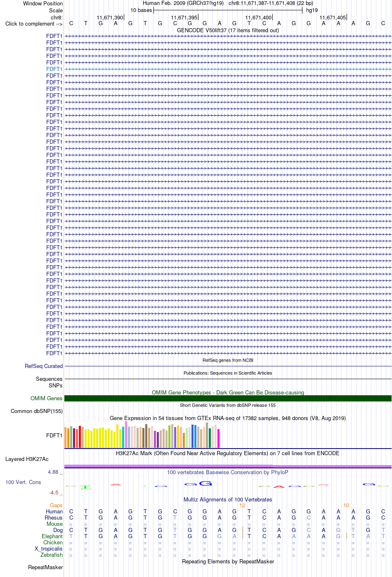Screen dimensions: 392x577
Task: Open the OMIM Genes track label
Action: [47, 398]
